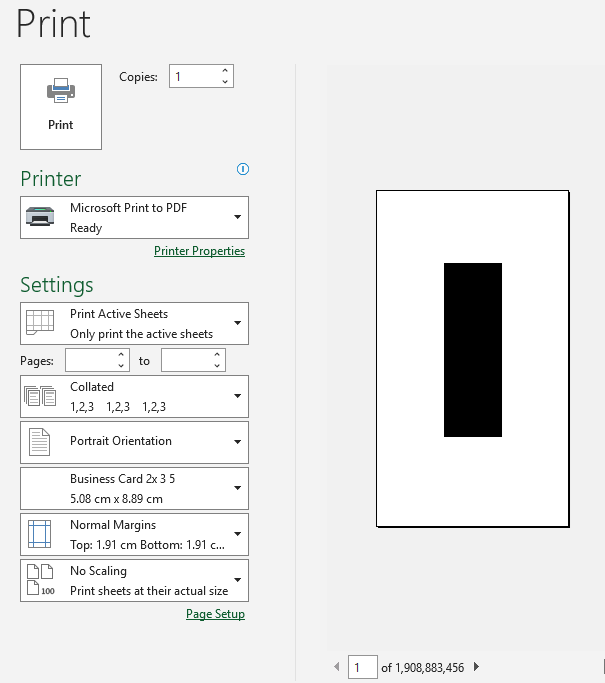Open the Page Setup link
This screenshot has width=605, height=683.
coord(215,614)
